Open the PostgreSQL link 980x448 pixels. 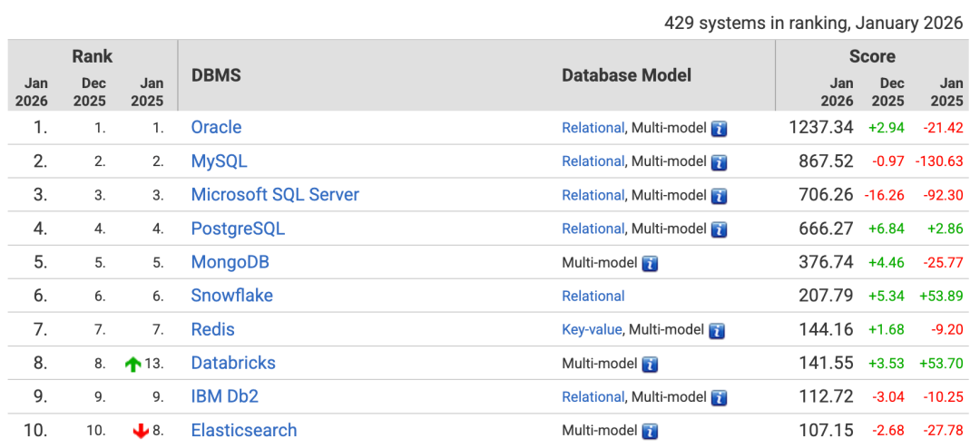(x=238, y=229)
